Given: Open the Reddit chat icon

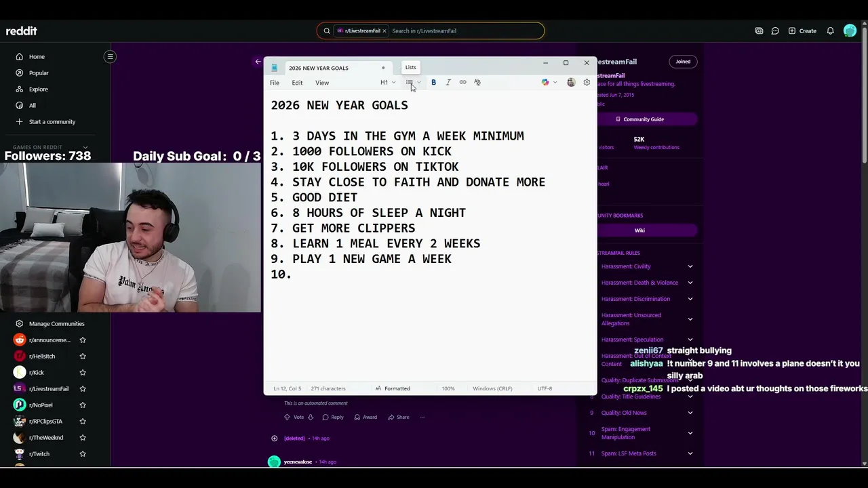Looking at the screenshot, I should (775, 31).
